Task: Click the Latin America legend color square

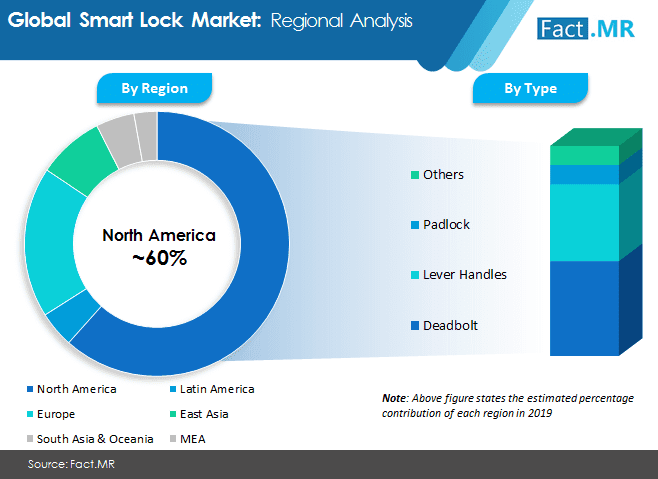Action: [x=172, y=389]
